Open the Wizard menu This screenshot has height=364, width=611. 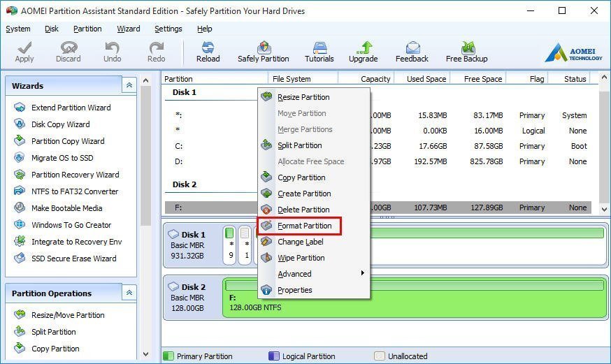tap(128, 29)
